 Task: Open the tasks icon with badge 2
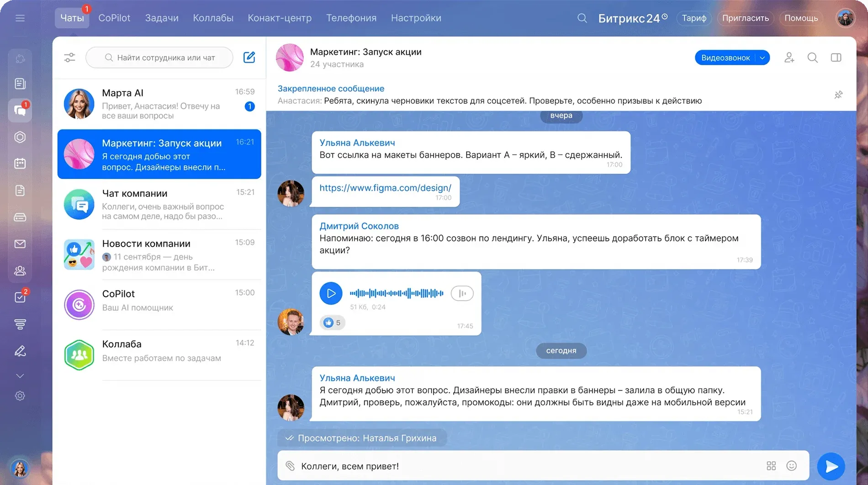(20, 297)
